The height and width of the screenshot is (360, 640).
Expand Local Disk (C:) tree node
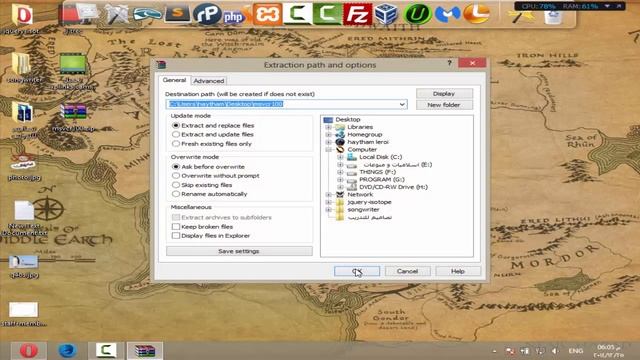click(x=340, y=157)
